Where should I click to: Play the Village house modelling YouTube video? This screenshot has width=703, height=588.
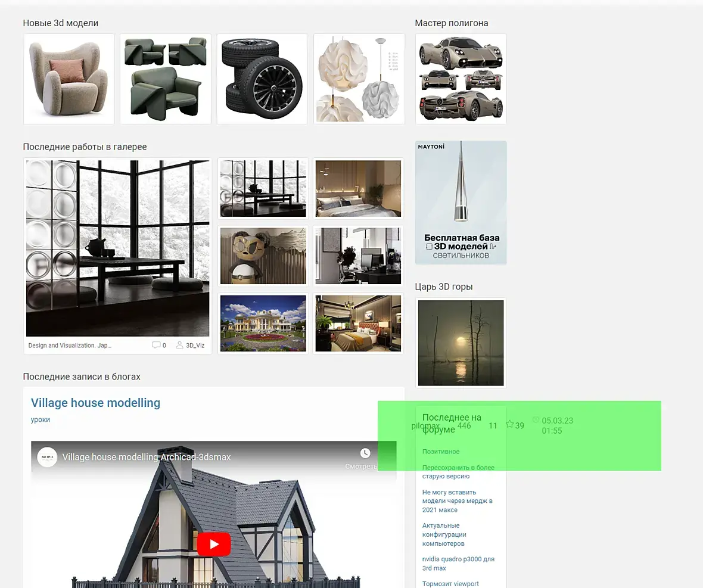click(214, 544)
